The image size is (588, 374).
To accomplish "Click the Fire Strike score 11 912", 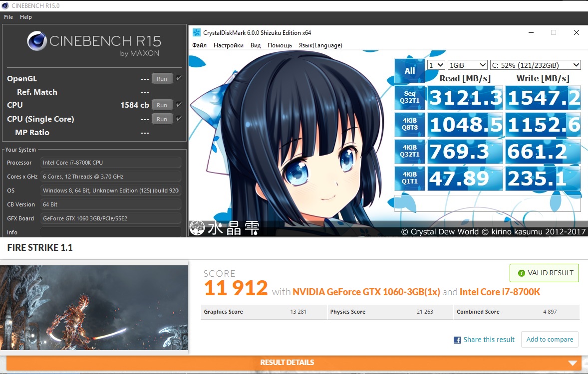I will [236, 288].
